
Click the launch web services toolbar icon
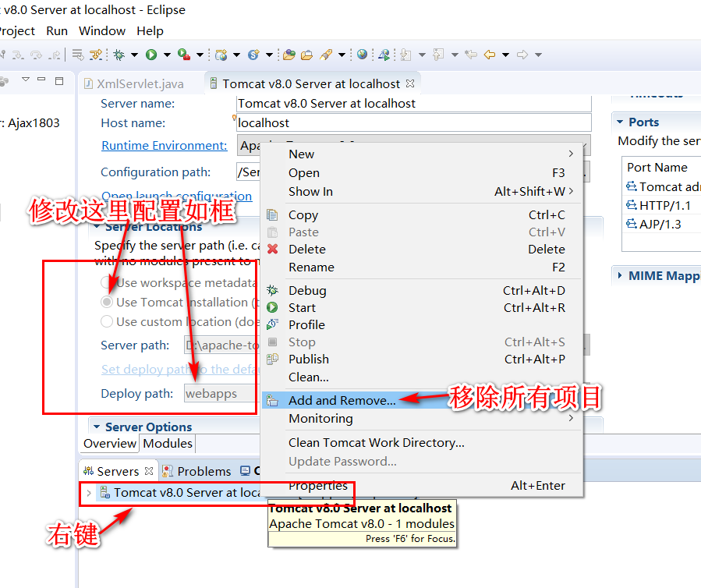click(x=384, y=55)
